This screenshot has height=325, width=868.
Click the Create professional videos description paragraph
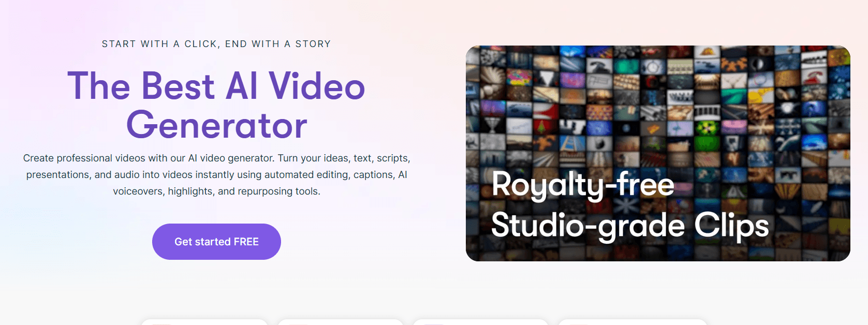[216, 174]
